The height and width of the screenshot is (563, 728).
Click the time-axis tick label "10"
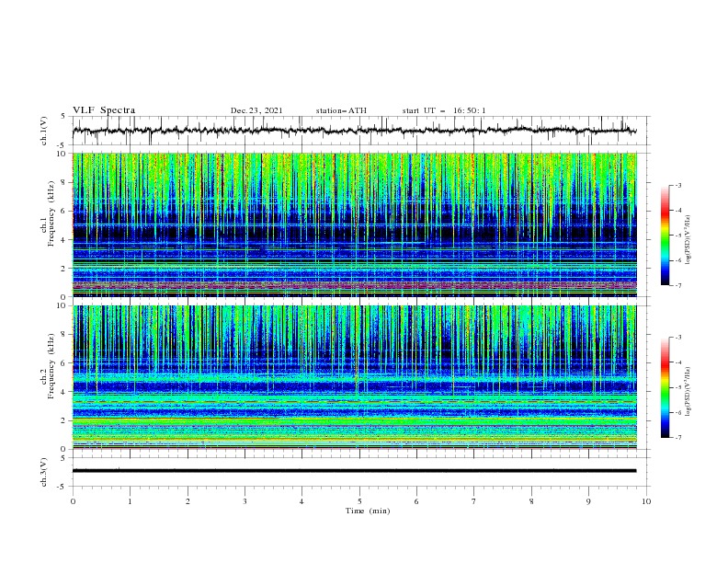tap(646, 501)
